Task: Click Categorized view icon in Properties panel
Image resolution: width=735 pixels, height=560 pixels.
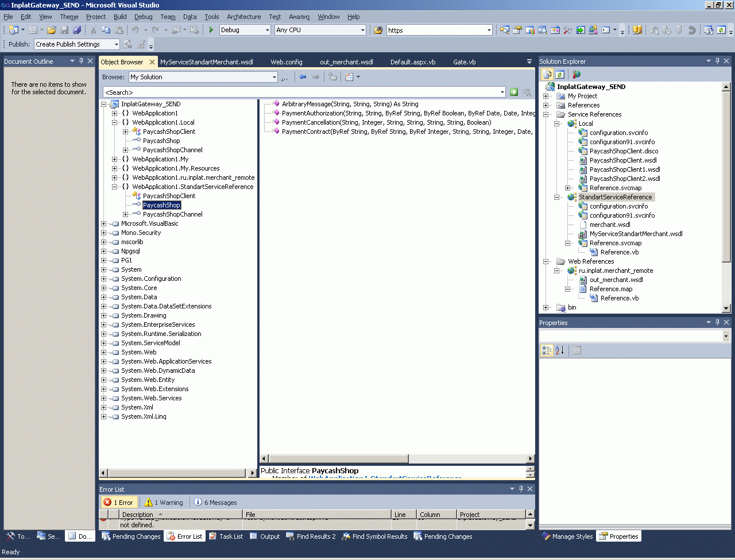Action: pyautogui.click(x=547, y=350)
